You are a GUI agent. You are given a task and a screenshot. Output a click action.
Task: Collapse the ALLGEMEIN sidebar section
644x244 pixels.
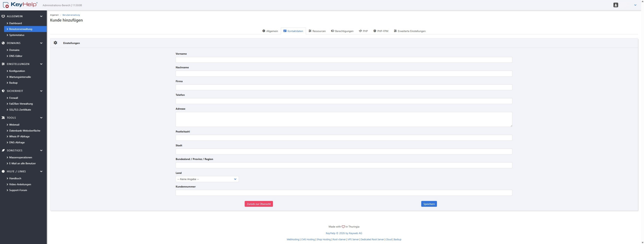click(x=41, y=16)
